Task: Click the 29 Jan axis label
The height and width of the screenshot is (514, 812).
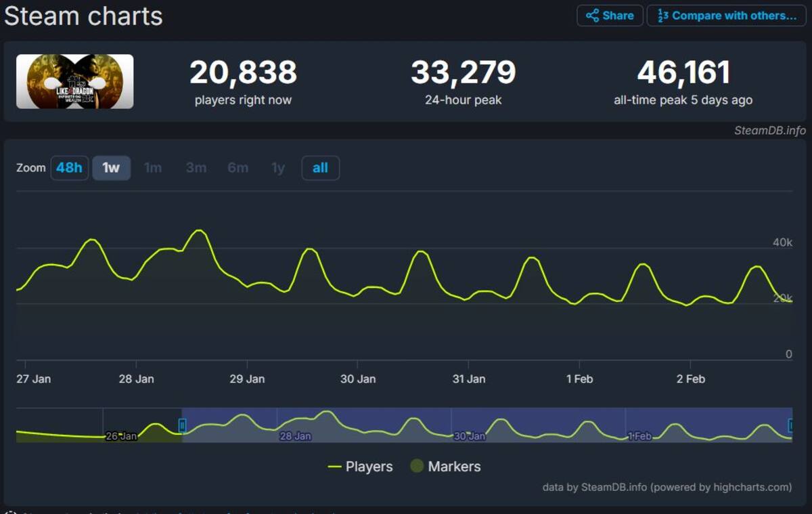Action: [x=247, y=379]
